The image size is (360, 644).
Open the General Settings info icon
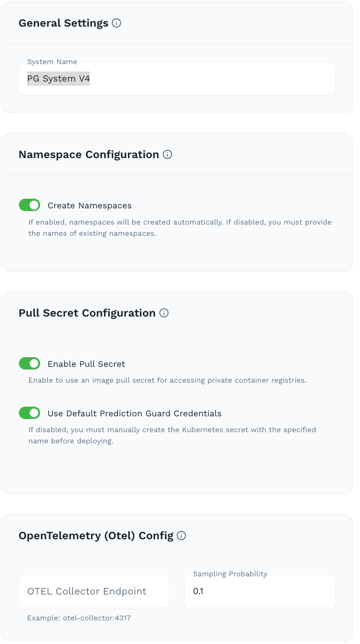tap(117, 24)
